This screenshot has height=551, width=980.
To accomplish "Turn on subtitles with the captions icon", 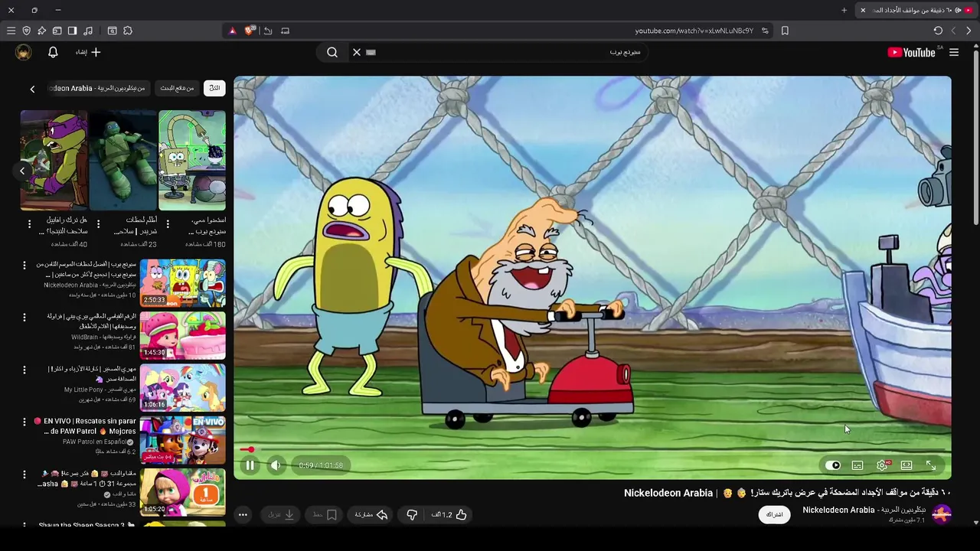I will (x=857, y=465).
